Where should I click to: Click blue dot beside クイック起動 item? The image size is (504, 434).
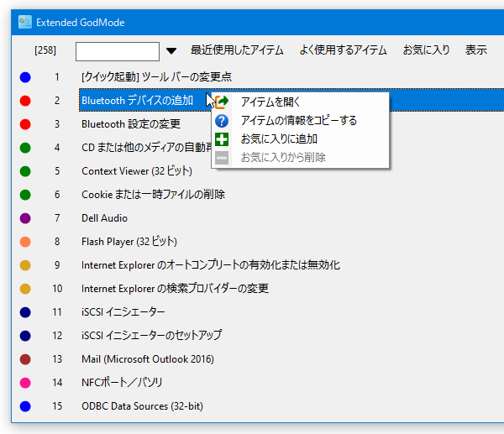25,77
